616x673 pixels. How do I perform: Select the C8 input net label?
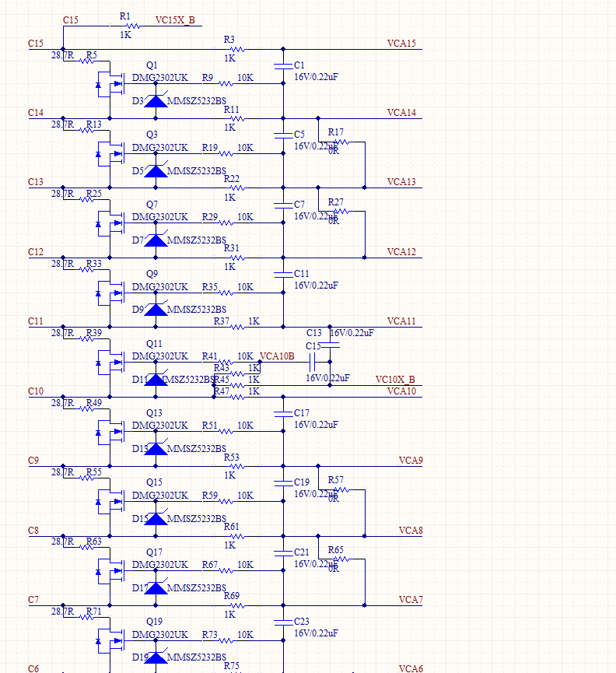point(33,531)
